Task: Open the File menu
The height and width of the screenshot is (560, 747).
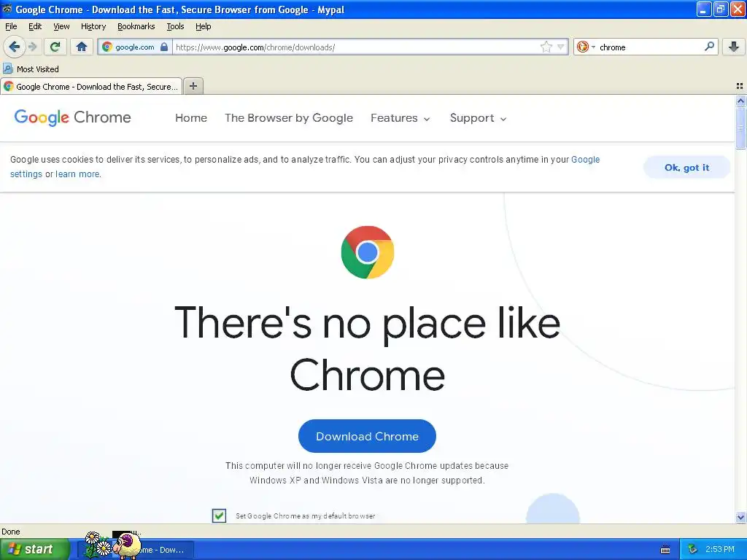Action: (11, 26)
